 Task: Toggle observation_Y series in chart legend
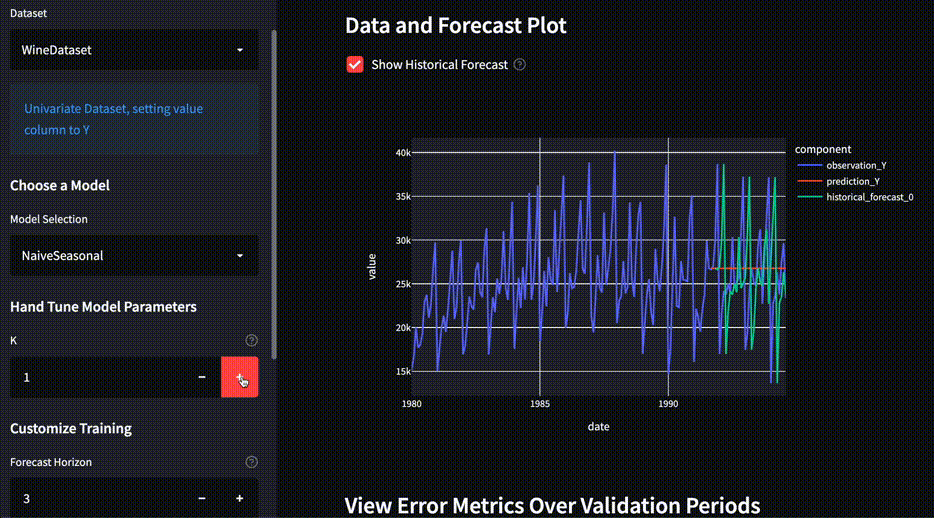(x=855, y=165)
